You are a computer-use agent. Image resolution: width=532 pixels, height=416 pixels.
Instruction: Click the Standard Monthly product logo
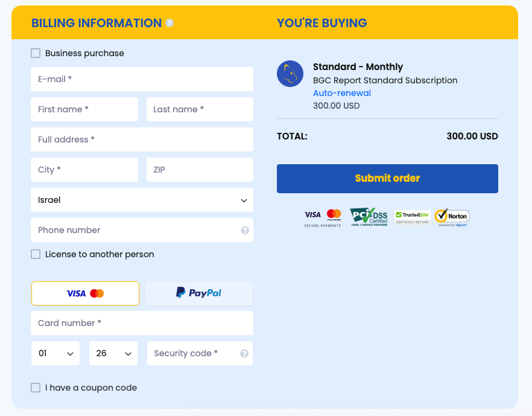(290, 74)
